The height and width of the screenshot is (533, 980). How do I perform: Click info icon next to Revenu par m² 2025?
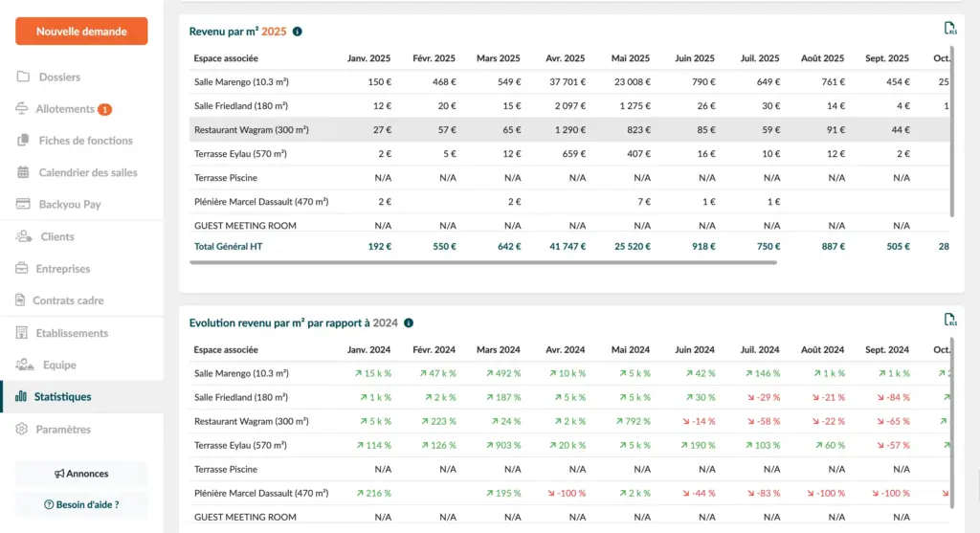point(297,32)
